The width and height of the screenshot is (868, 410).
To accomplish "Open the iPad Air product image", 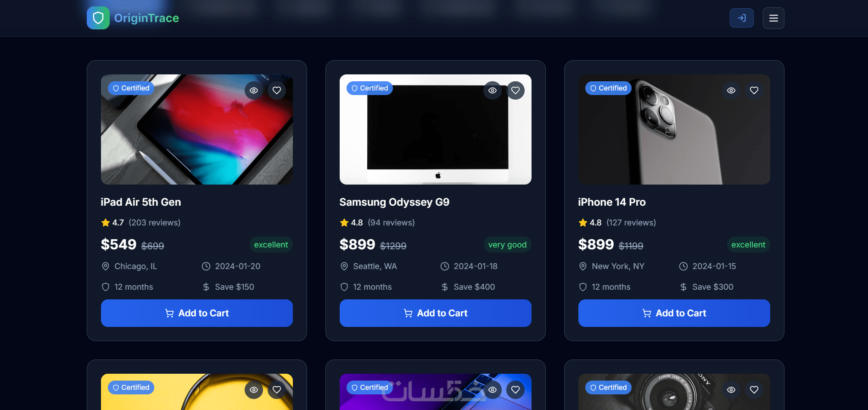I will coord(197,129).
